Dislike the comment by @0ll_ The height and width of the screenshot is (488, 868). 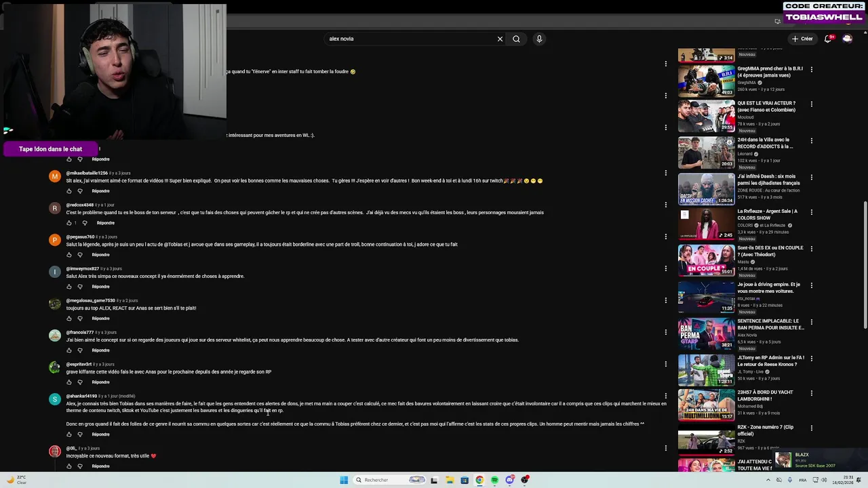click(80, 466)
